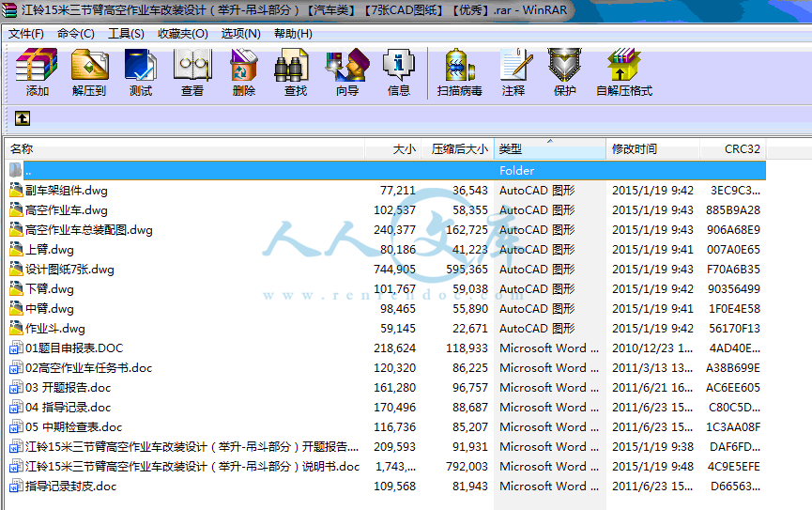The height and width of the screenshot is (510, 812).
Task: Select the 开题报告 file starting with 江铃15米
Action: (192, 446)
